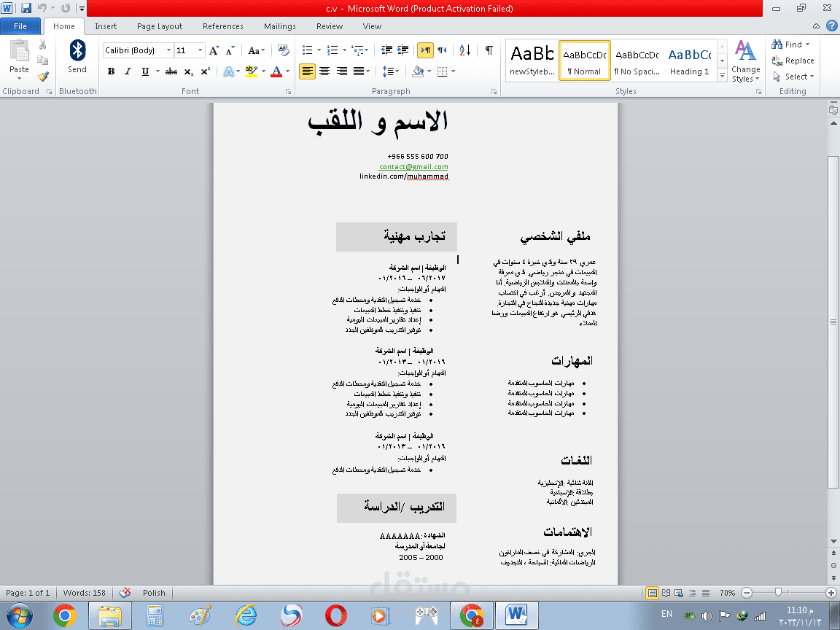Open the font size dropdown showing 11
Viewport: 840px width, 630px height.
tap(201, 50)
